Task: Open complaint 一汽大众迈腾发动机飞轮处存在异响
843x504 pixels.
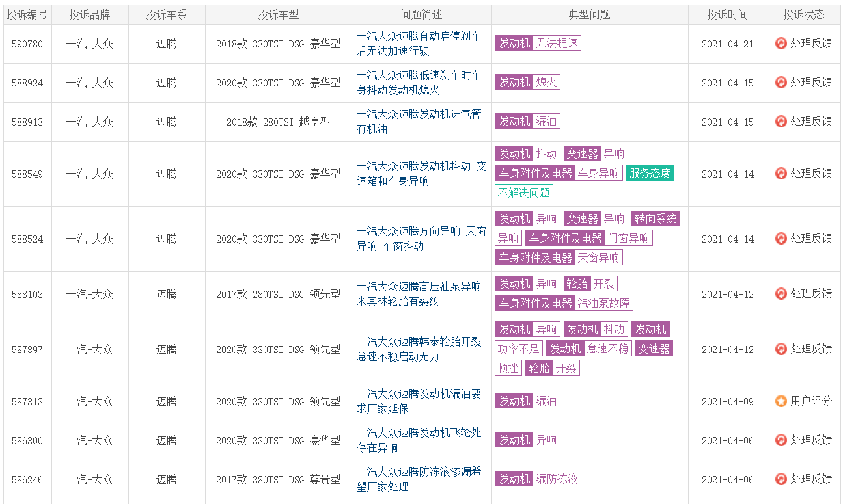Action: 419,440
